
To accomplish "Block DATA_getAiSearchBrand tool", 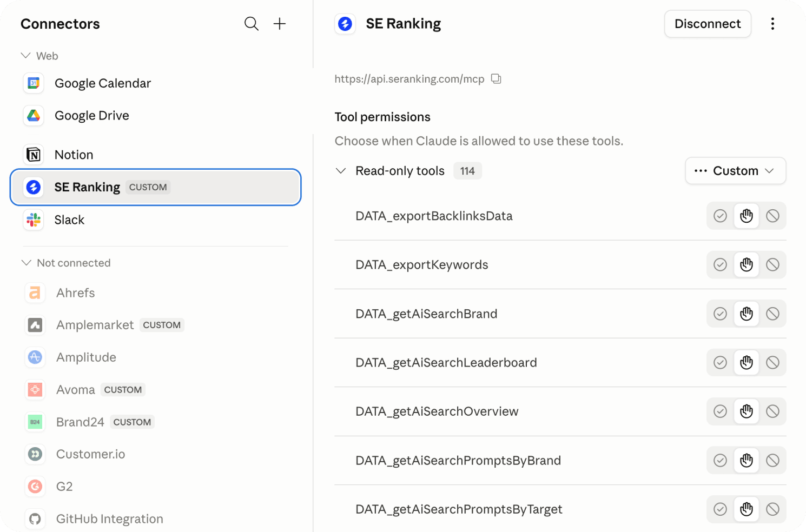I will [x=773, y=314].
